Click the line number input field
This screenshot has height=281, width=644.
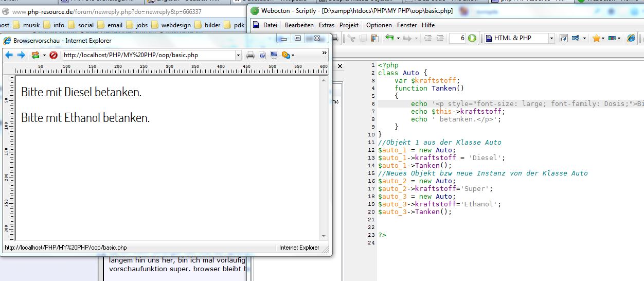457,38
